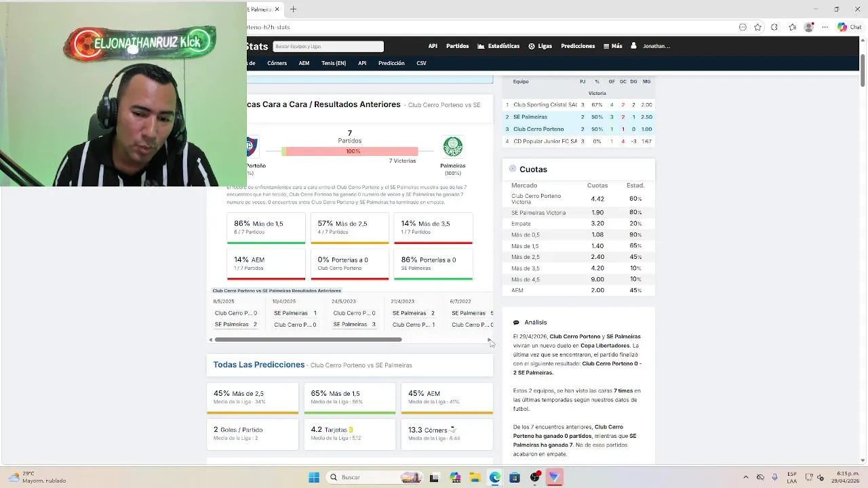Click the 4.2 Tarjetas prediction card
868x488 pixels.
[350, 434]
